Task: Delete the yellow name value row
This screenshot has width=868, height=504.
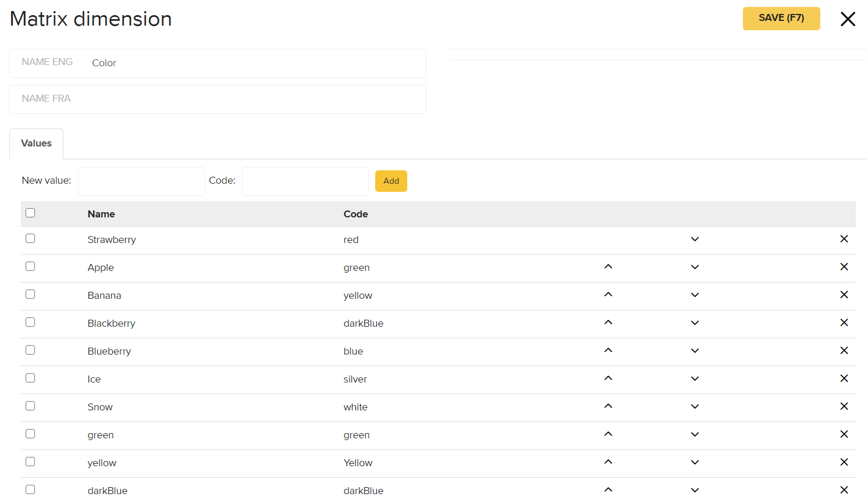Action: [x=844, y=462]
